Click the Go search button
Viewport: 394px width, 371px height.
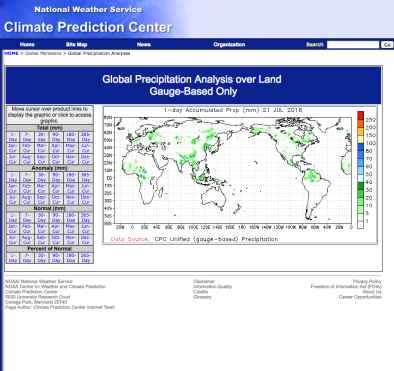pos(387,45)
